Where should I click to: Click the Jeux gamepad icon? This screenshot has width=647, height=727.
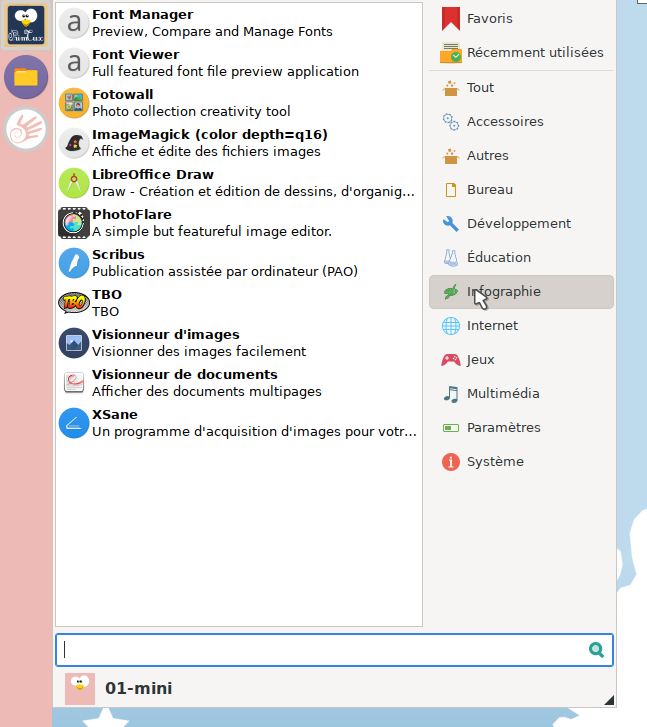450,360
